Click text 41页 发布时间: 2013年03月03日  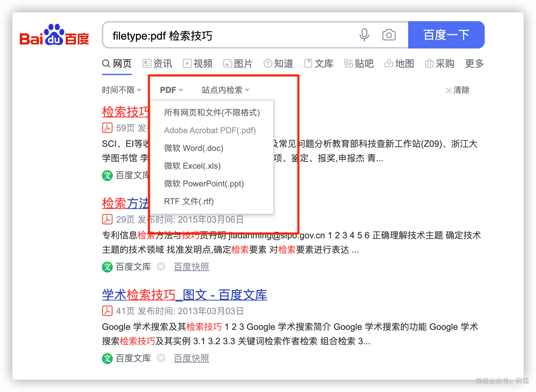(180, 311)
